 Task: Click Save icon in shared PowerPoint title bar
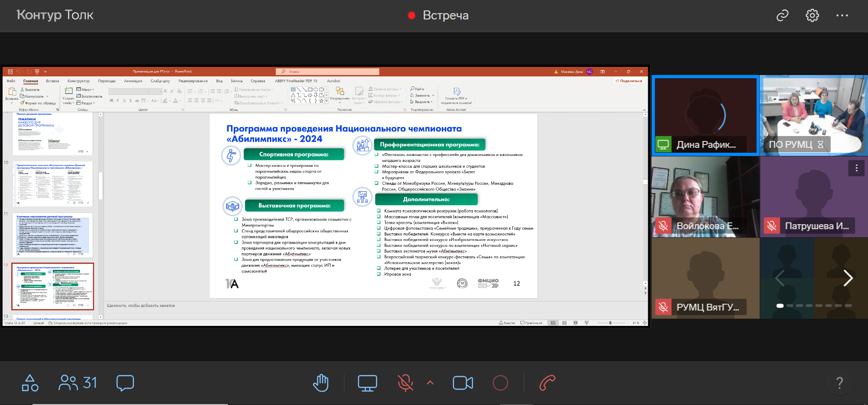10,71
